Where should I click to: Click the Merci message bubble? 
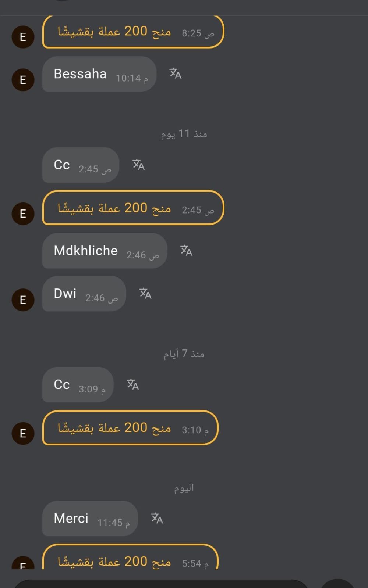[x=90, y=519]
